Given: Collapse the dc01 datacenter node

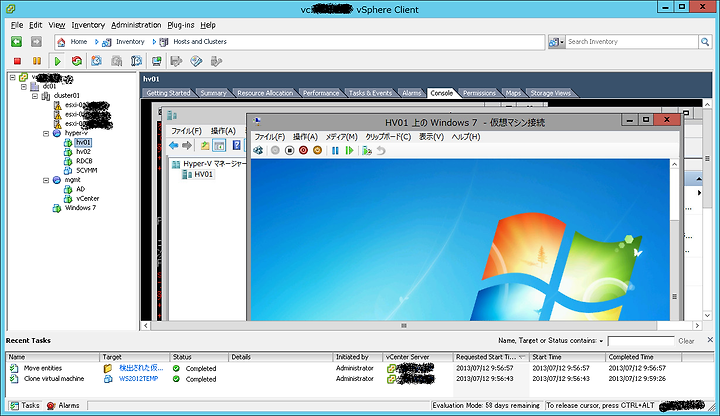Looking at the screenshot, I should pos(24,86).
